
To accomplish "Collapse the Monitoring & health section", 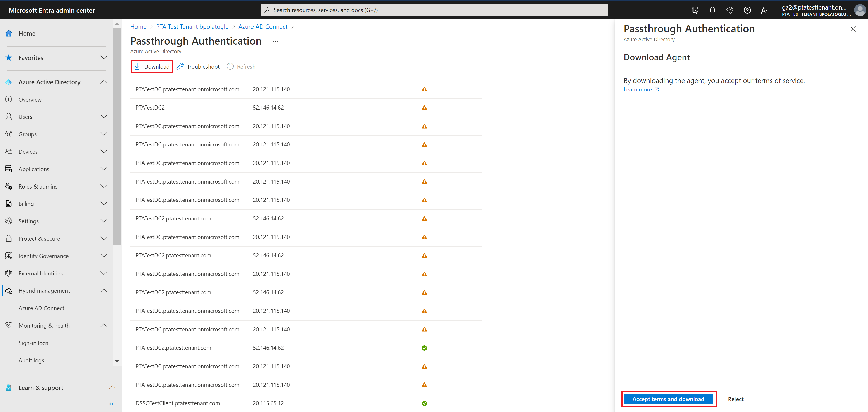I will click(x=104, y=325).
